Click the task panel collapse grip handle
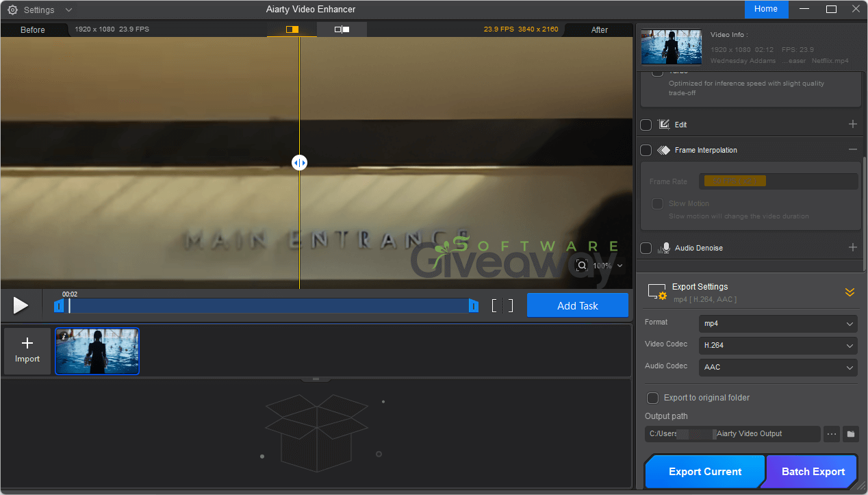This screenshot has width=868, height=495. 316,379
